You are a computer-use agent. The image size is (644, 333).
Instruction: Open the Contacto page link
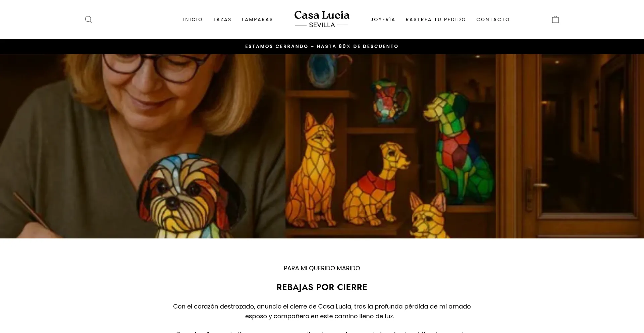pos(493,19)
